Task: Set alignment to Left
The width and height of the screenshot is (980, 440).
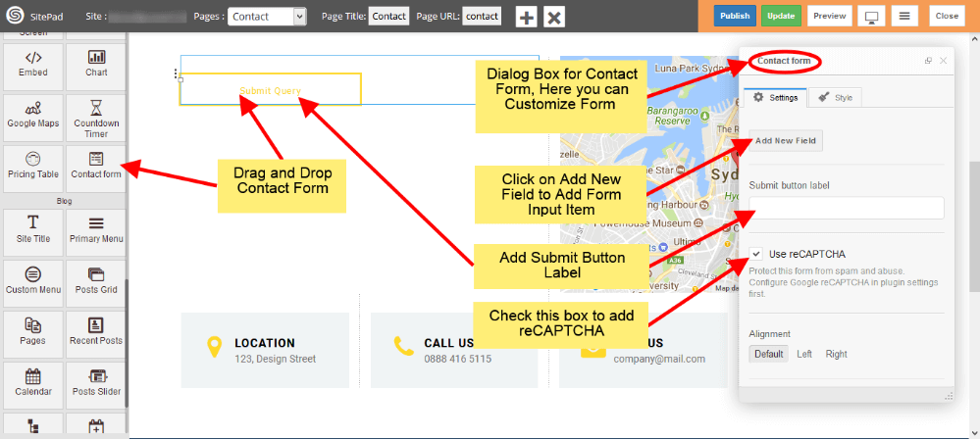Action: pyautogui.click(x=804, y=354)
